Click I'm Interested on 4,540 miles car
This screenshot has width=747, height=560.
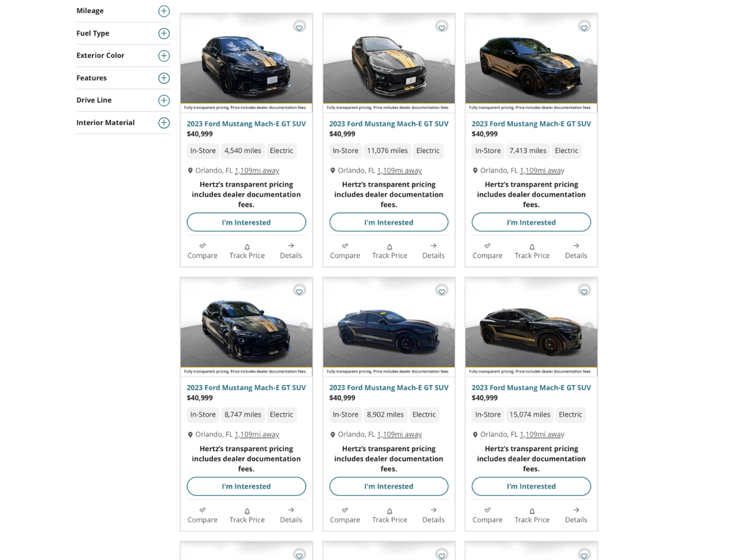tap(247, 222)
